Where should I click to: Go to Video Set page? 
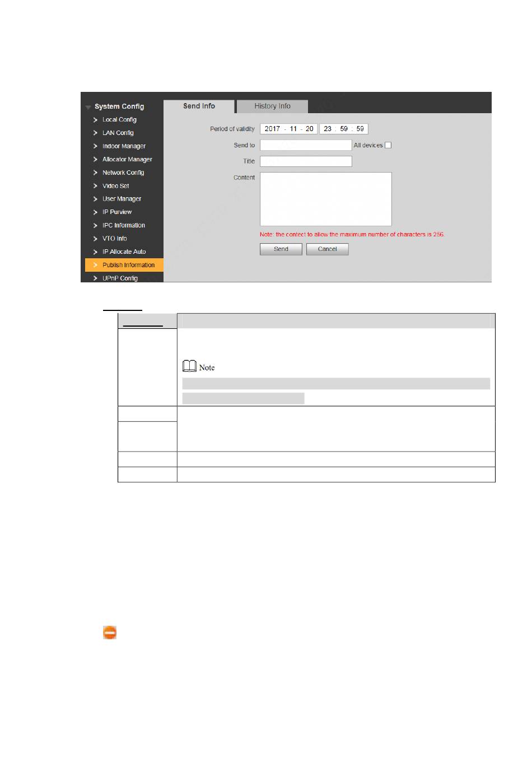pos(116,186)
